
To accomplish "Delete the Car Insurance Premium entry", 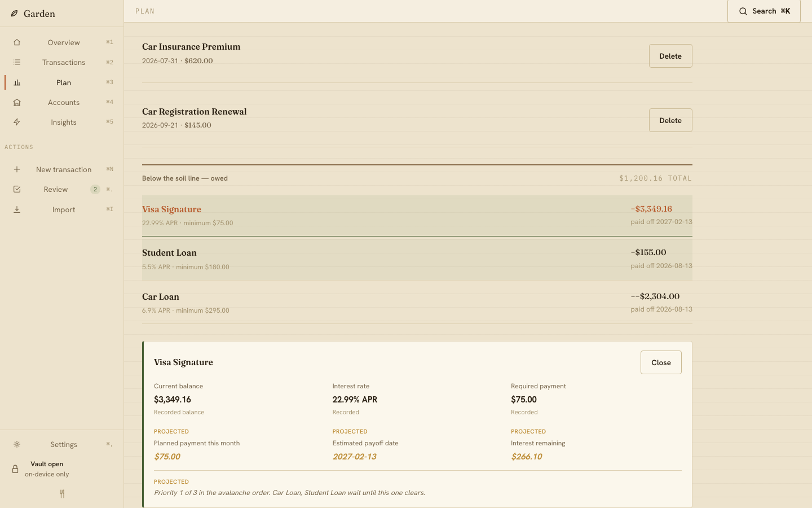I will (670, 56).
